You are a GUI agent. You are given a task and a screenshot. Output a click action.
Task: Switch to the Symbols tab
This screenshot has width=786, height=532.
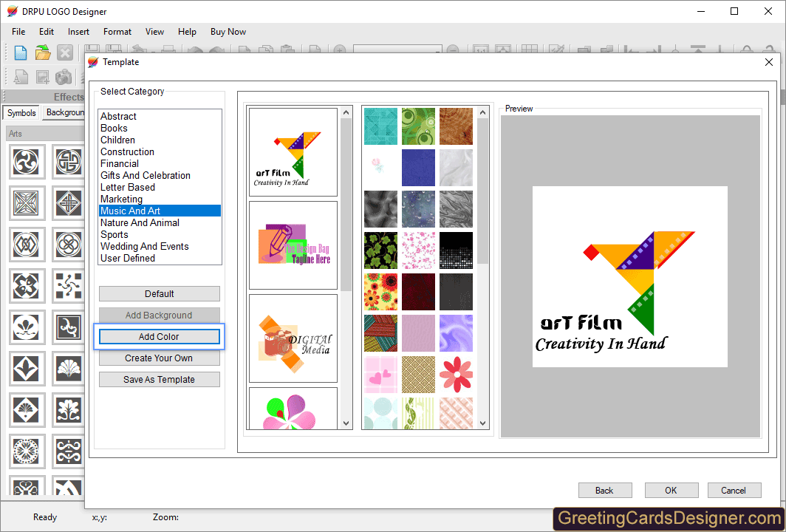point(21,113)
